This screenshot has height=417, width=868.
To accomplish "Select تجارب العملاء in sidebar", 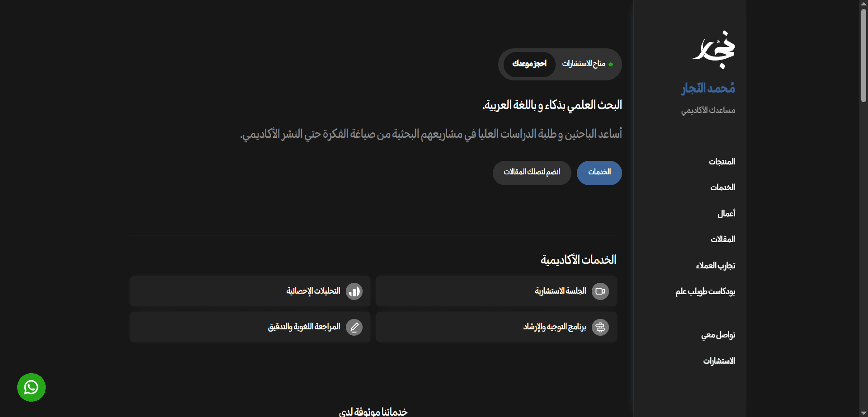I will [x=715, y=266].
